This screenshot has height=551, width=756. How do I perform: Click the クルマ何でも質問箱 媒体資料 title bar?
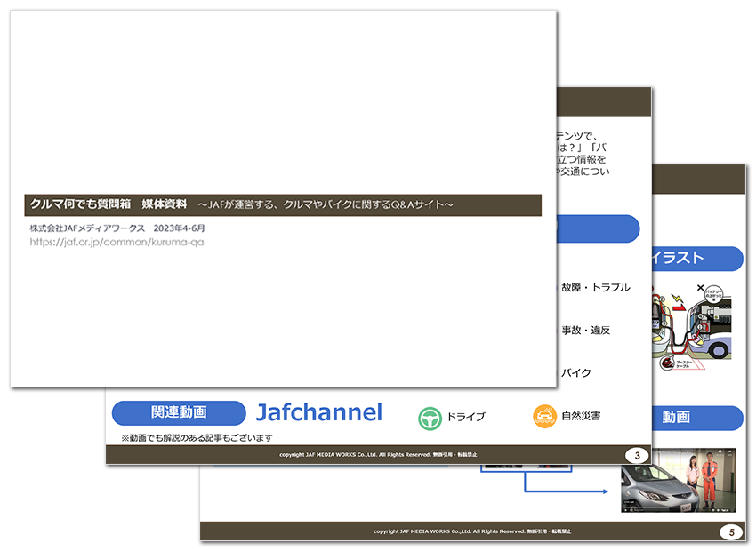[x=283, y=204]
